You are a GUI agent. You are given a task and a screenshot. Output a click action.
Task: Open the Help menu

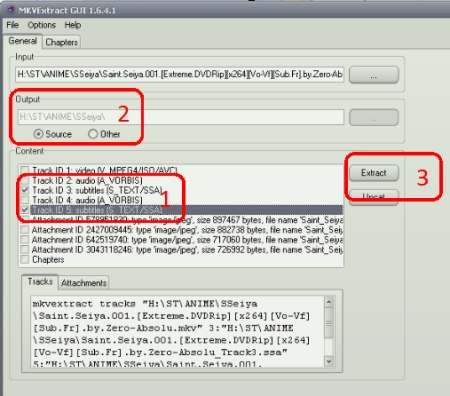pyautogui.click(x=73, y=25)
